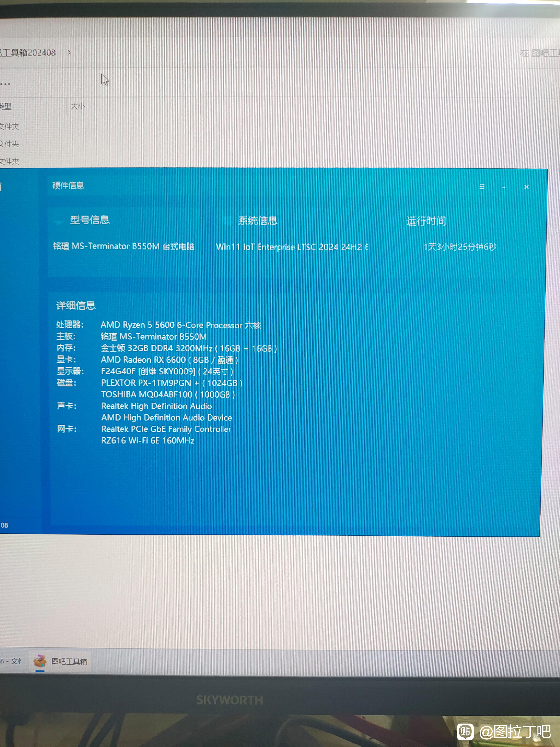Image resolution: width=560 pixels, height=747 pixels.
Task: Select the AMD High Definition Audio Device line
Action: (167, 418)
